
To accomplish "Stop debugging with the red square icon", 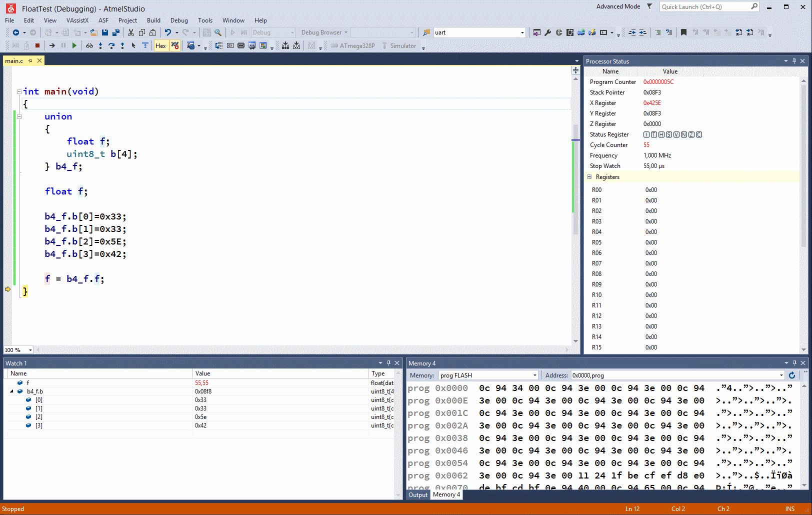I will pos(37,46).
